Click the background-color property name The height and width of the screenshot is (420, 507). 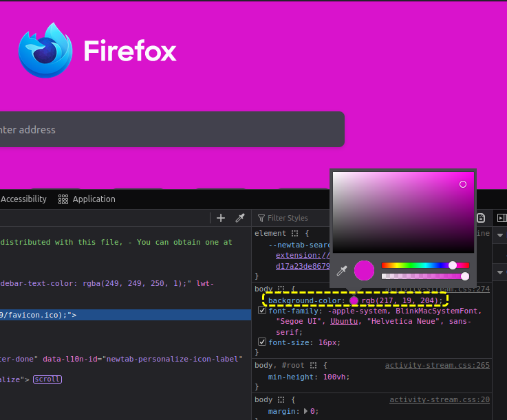pyautogui.click(x=305, y=301)
